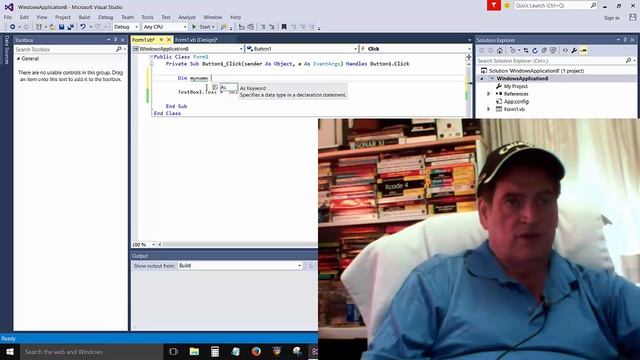Open the Build menu
Image resolution: width=640 pixels, height=360 pixels.
point(84,17)
